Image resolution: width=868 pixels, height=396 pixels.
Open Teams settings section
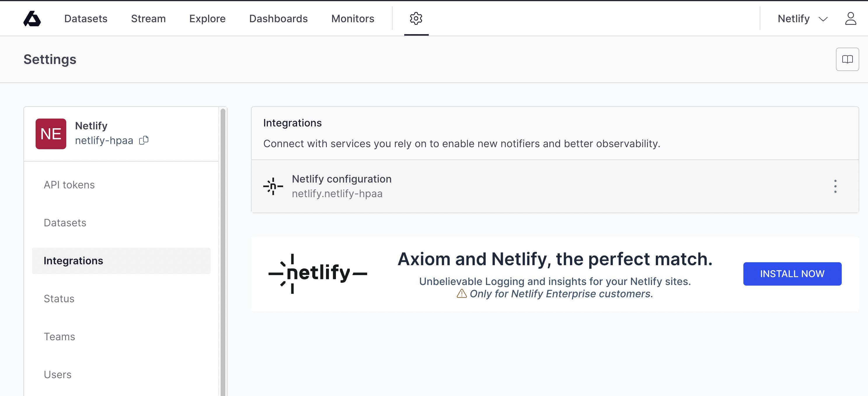(x=59, y=336)
